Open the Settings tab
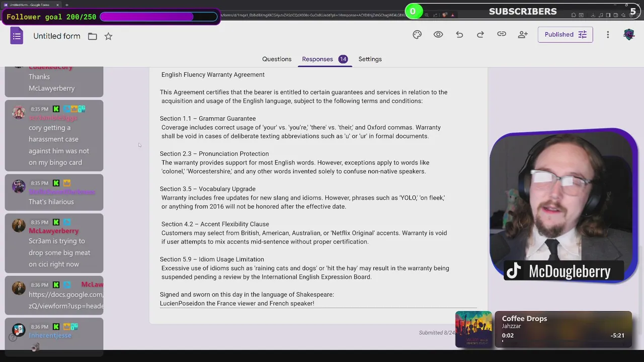 pos(370,59)
